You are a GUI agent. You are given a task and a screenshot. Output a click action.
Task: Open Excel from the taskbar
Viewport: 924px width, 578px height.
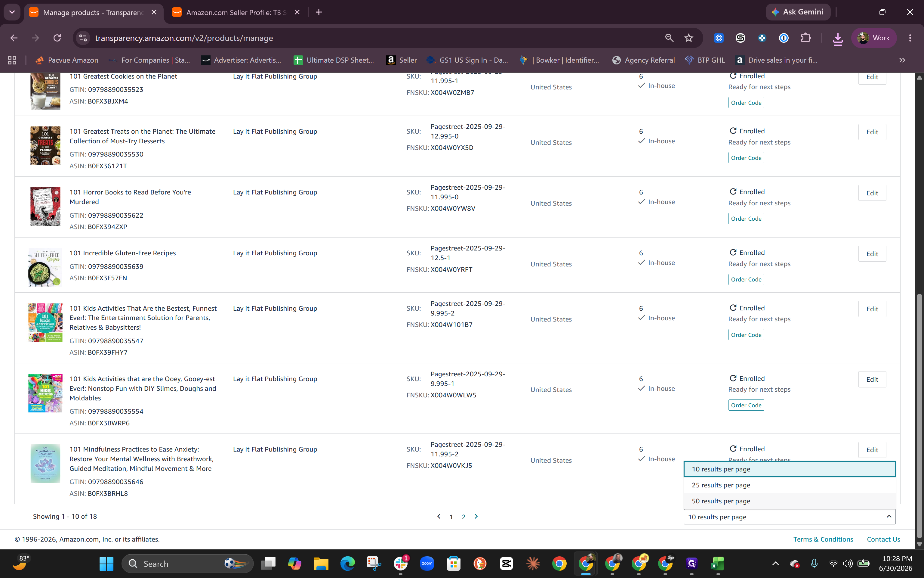(718, 564)
